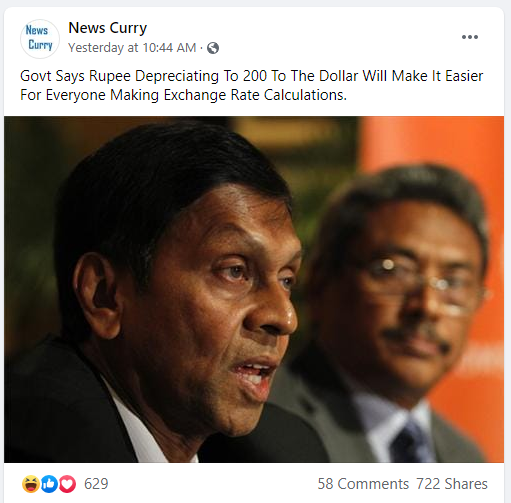Open the News Curry profile picture
511x503 pixels.
40,39
